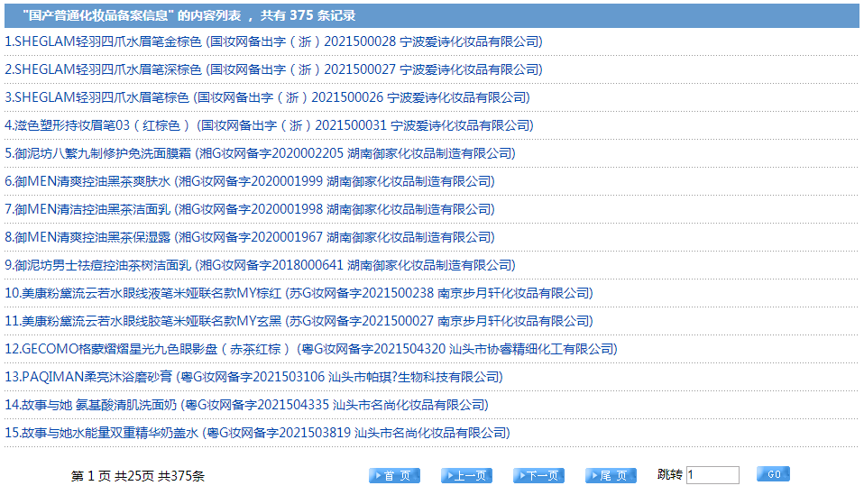
Task: Jump to last page (尾页)
Action: pyautogui.click(x=611, y=475)
